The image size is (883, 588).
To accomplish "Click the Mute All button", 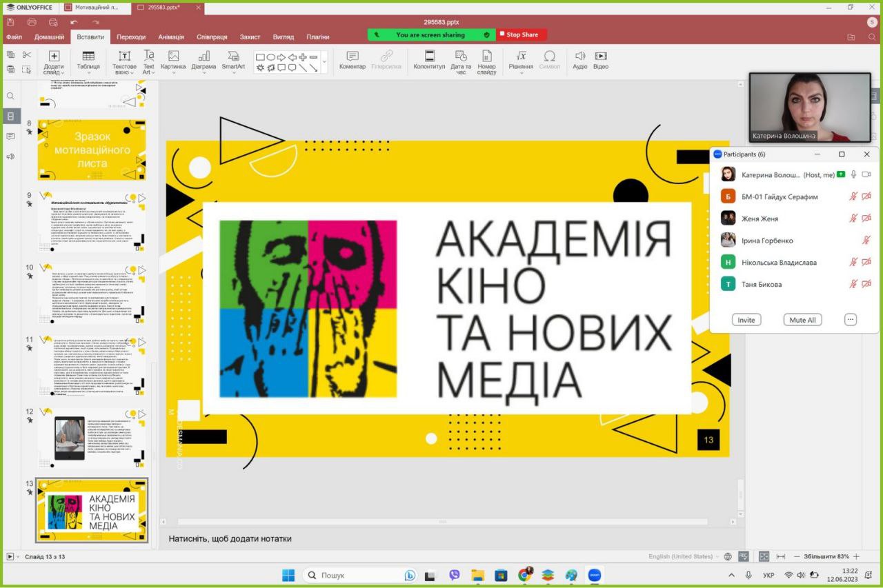I will 802,320.
